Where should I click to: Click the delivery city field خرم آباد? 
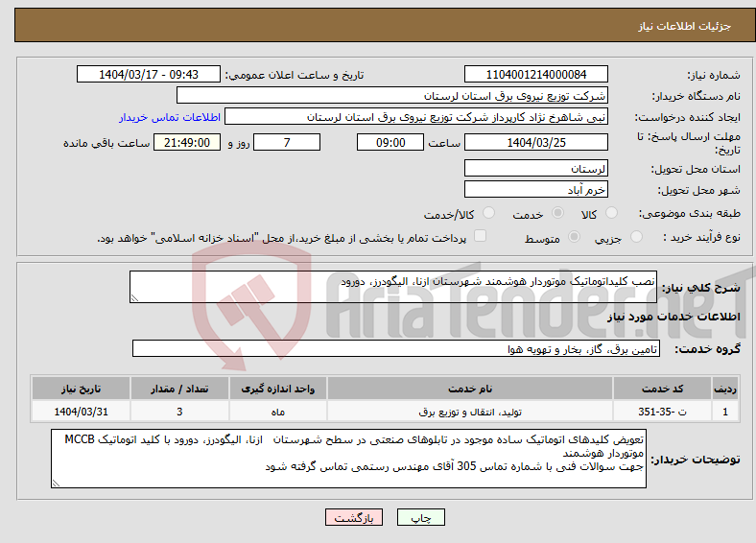(536, 189)
